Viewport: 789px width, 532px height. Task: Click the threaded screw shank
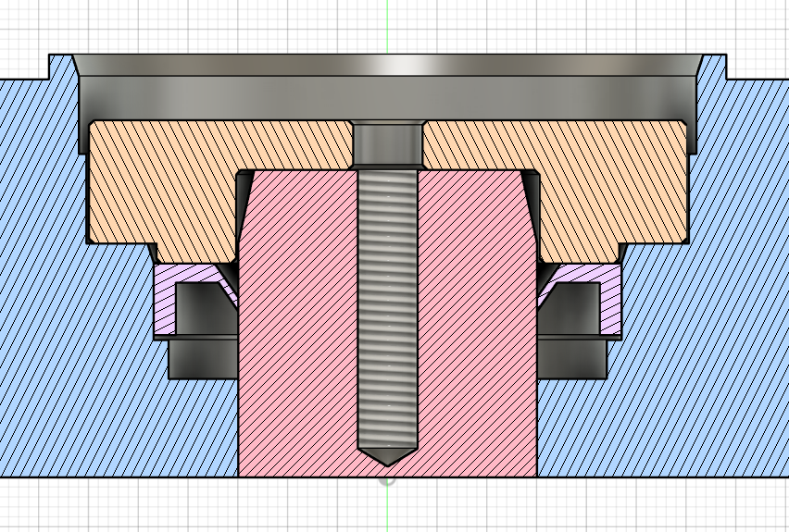tap(388, 305)
